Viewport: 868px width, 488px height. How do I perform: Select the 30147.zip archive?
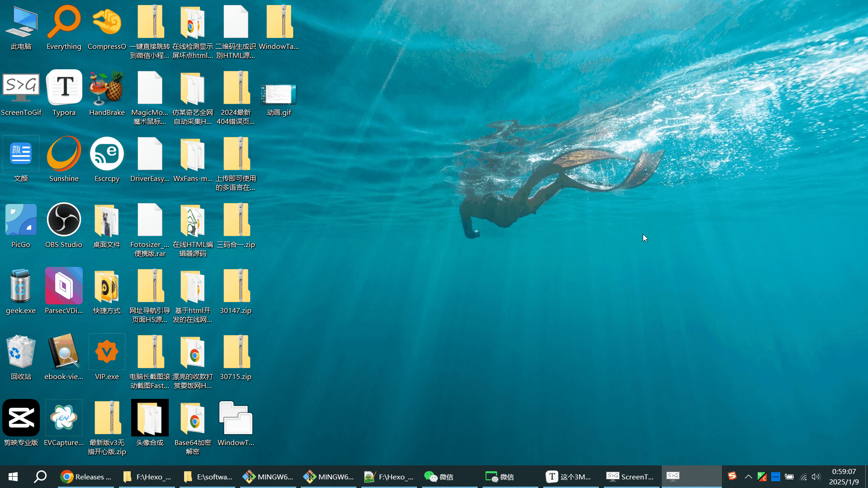point(236,292)
